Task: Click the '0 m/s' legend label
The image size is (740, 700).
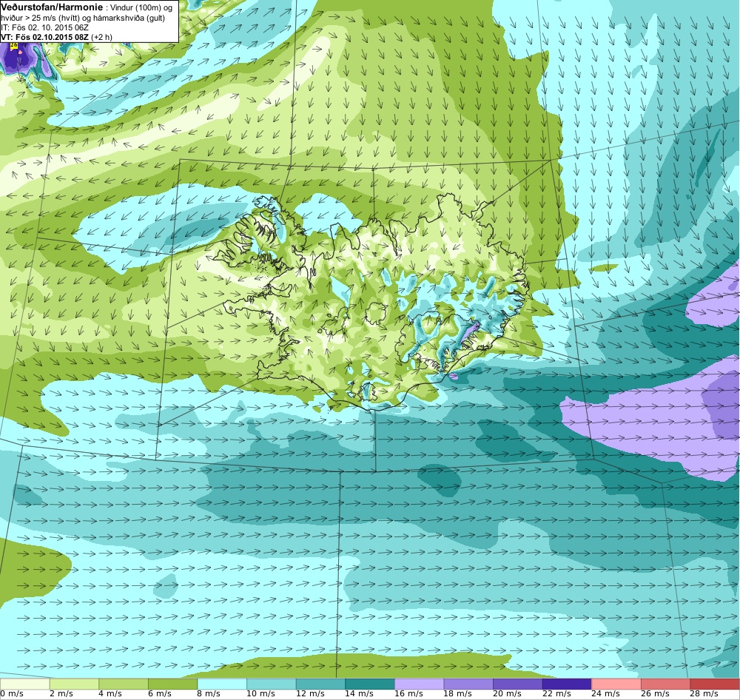Action: (12, 694)
